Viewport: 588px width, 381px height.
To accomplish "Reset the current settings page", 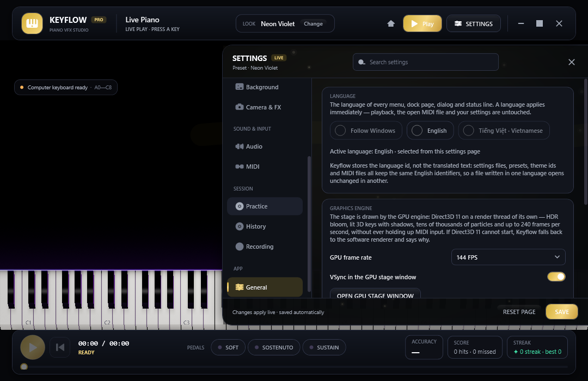I will point(519,312).
